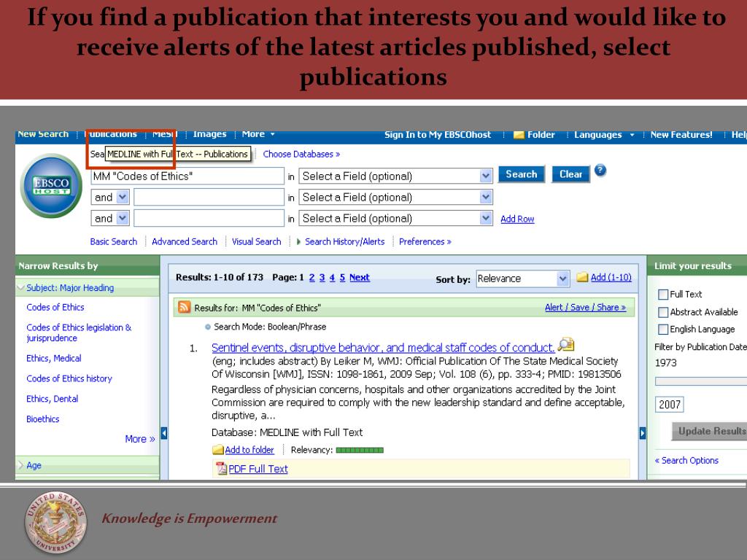Viewport: 747px width, 560px height.
Task: Click Add (1-10) link
Action: click(611, 277)
